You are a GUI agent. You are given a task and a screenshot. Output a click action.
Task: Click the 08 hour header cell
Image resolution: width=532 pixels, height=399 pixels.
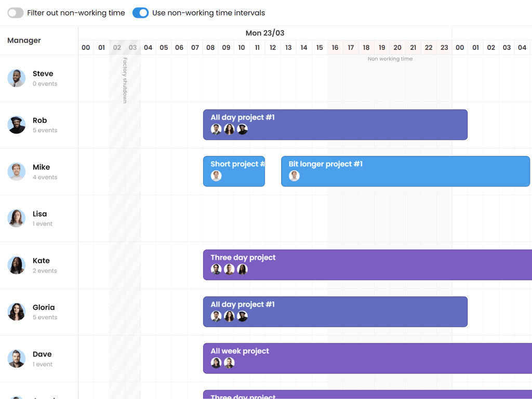[210, 48]
